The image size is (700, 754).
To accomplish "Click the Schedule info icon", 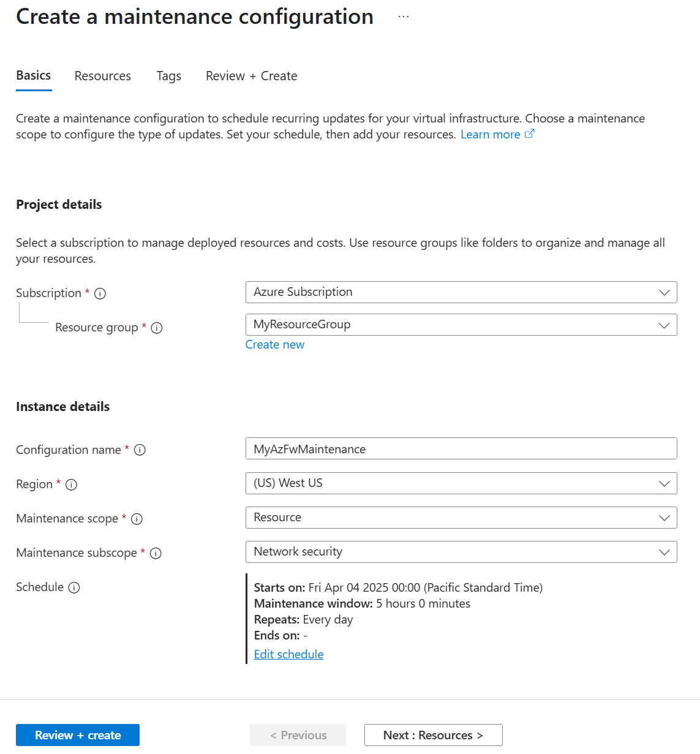I will click(74, 587).
